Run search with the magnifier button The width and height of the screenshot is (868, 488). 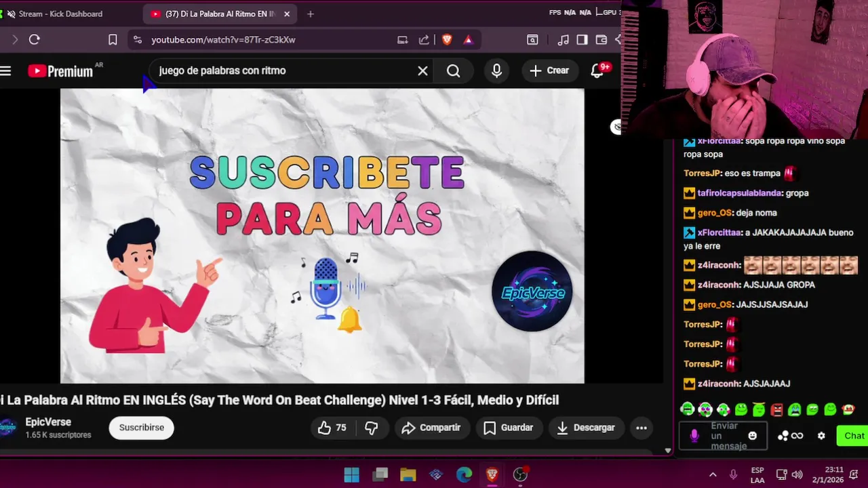click(454, 70)
